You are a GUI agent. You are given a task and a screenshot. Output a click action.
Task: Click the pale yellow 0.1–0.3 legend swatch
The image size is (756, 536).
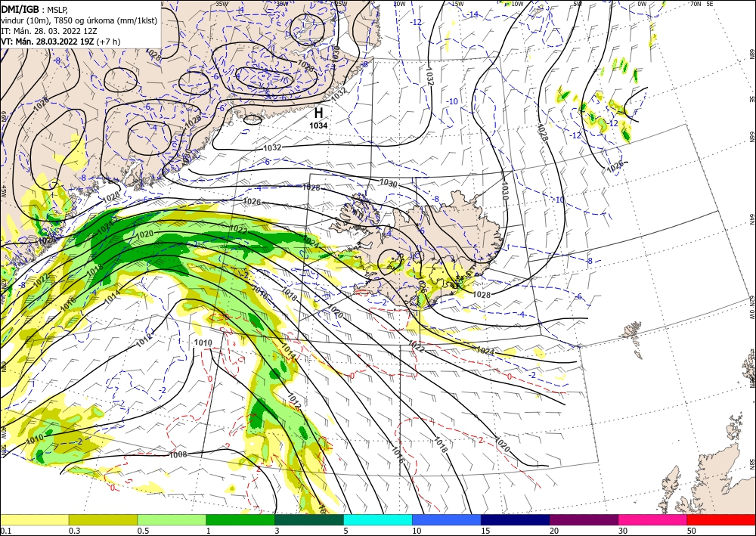coord(35,519)
